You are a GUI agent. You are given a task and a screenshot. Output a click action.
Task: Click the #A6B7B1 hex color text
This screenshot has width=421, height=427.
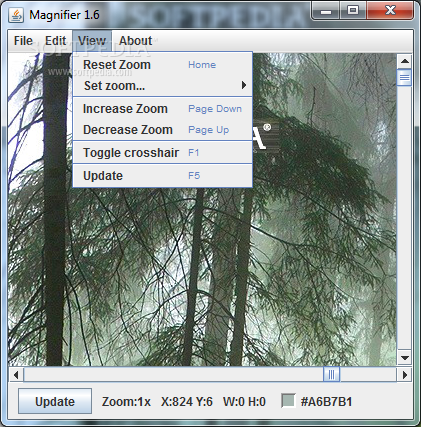coord(326,402)
